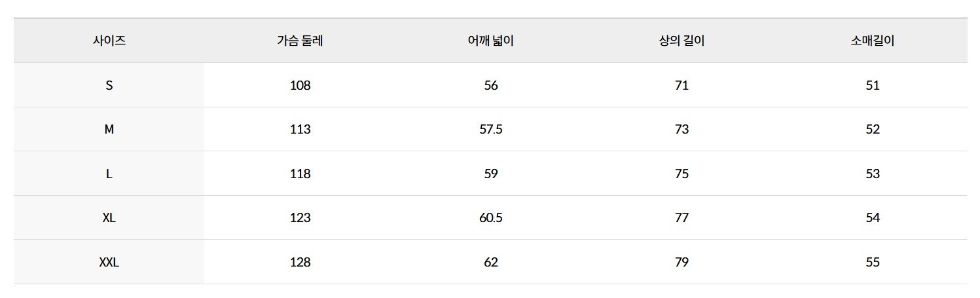
Task: Select the XXL size row label
Action: click(x=109, y=263)
